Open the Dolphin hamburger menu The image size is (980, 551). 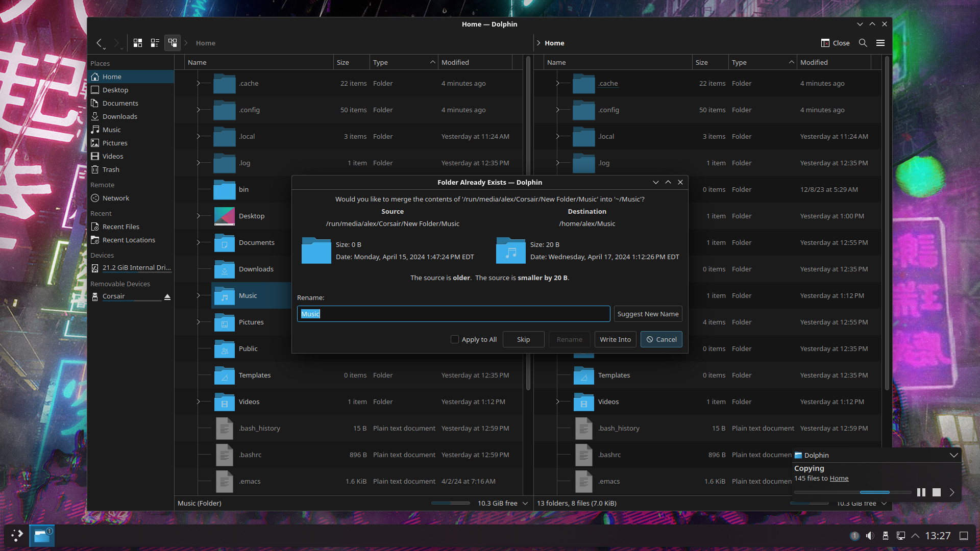pos(880,43)
